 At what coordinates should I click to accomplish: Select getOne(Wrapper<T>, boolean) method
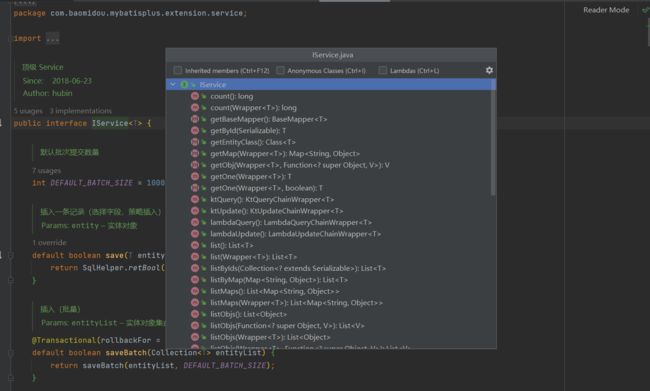267,188
